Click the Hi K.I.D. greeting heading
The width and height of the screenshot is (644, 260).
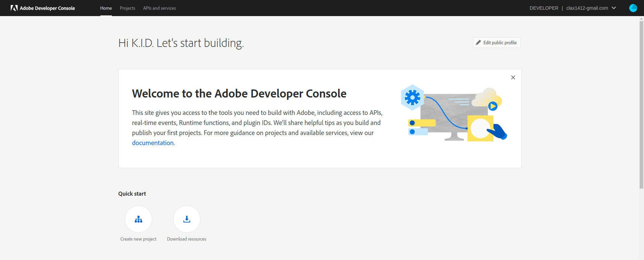(181, 43)
